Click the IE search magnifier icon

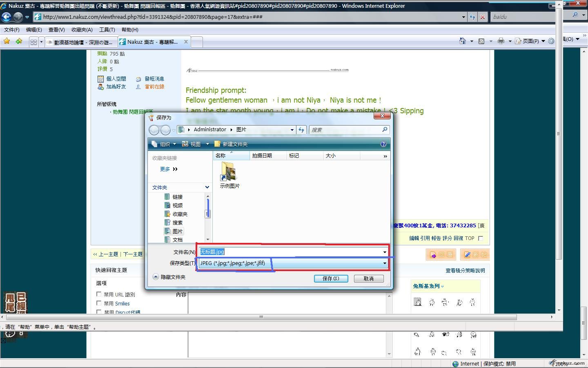pos(575,15)
